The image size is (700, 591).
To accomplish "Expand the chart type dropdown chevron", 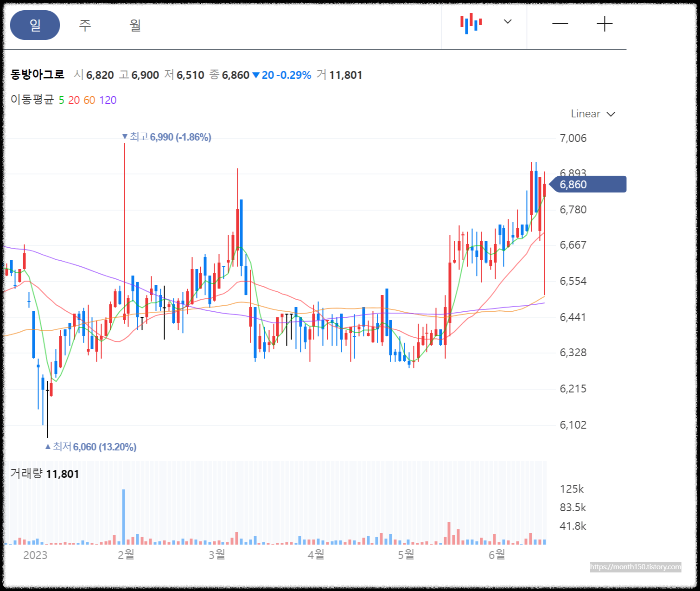I will [508, 21].
